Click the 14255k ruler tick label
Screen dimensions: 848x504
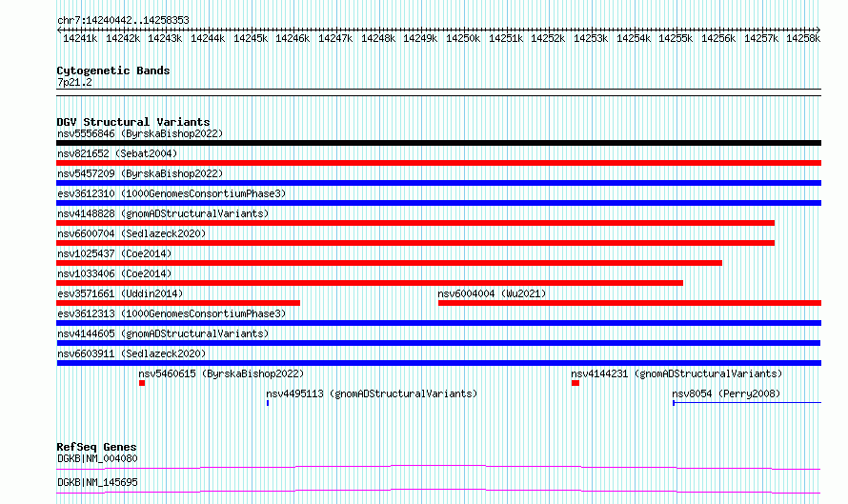point(676,38)
